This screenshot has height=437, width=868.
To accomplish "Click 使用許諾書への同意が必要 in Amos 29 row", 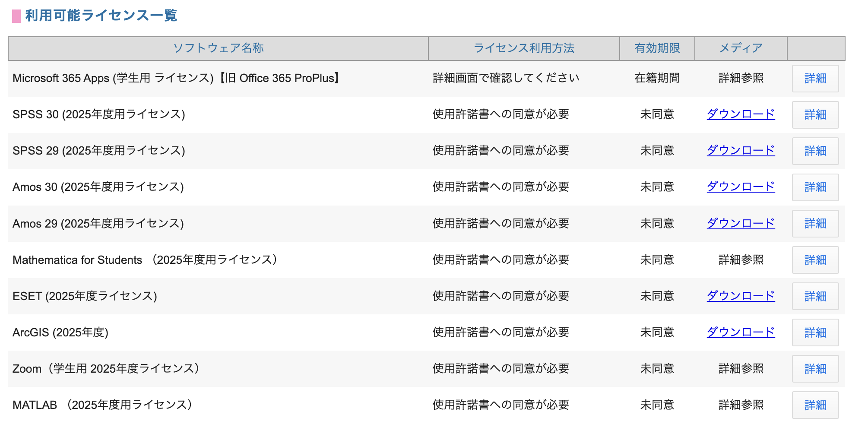I will pos(501,224).
